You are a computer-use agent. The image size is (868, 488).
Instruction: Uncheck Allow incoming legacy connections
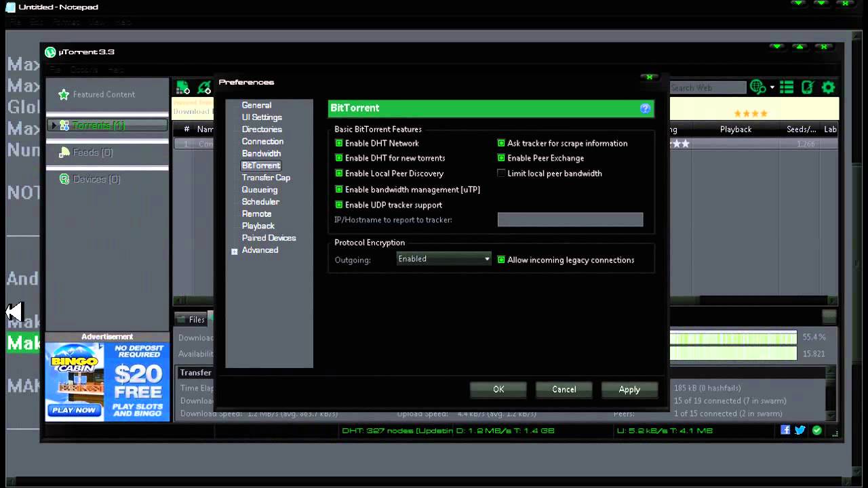501,260
